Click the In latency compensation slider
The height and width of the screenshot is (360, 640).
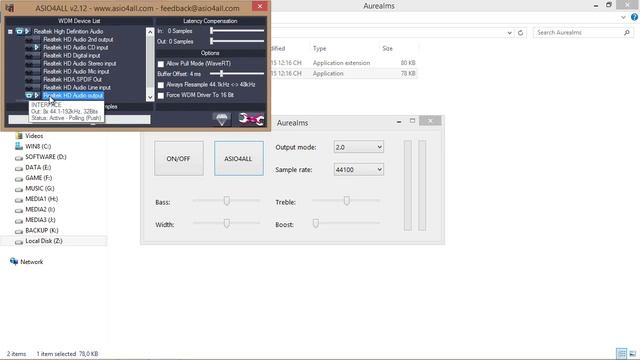[237, 31]
